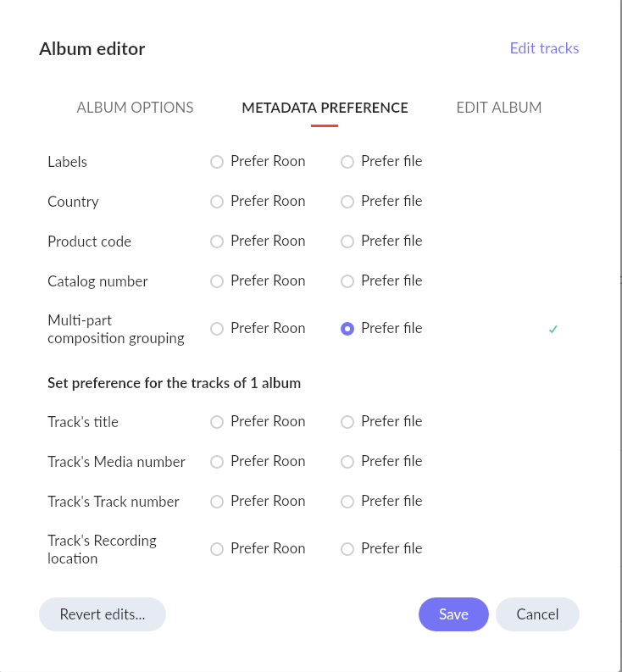Select Prefer Roon for Labels
The width and height of the screenshot is (622, 672).
tap(217, 162)
